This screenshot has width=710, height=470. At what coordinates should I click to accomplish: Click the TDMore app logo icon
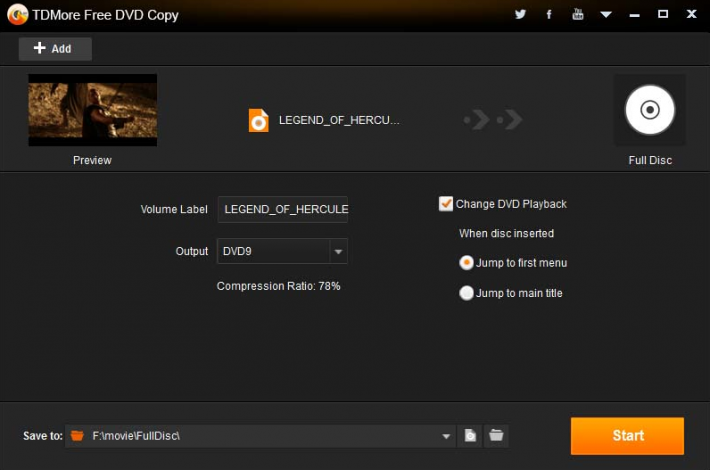pos(17,14)
